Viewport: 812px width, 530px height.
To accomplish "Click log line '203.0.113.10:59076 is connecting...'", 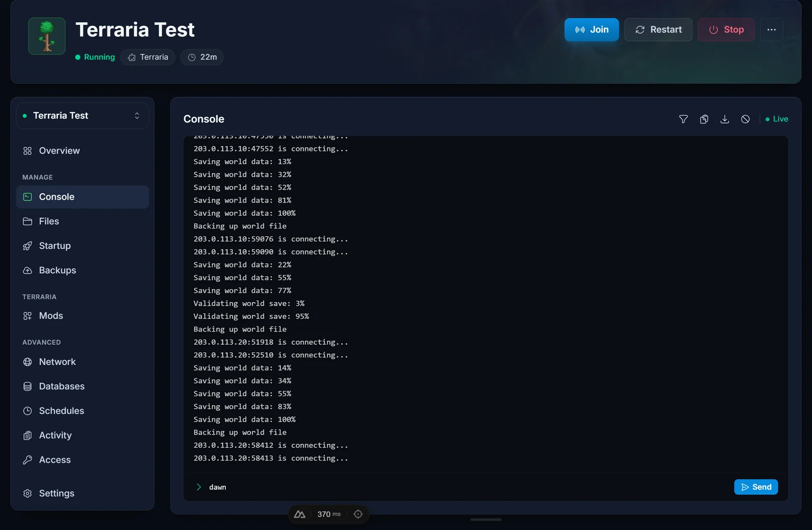I will tap(270, 239).
